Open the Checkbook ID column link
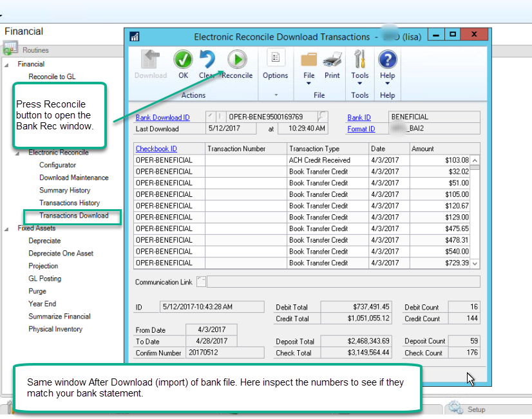Image resolution: width=532 pixels, height=419 pixels. coord(159,149)
